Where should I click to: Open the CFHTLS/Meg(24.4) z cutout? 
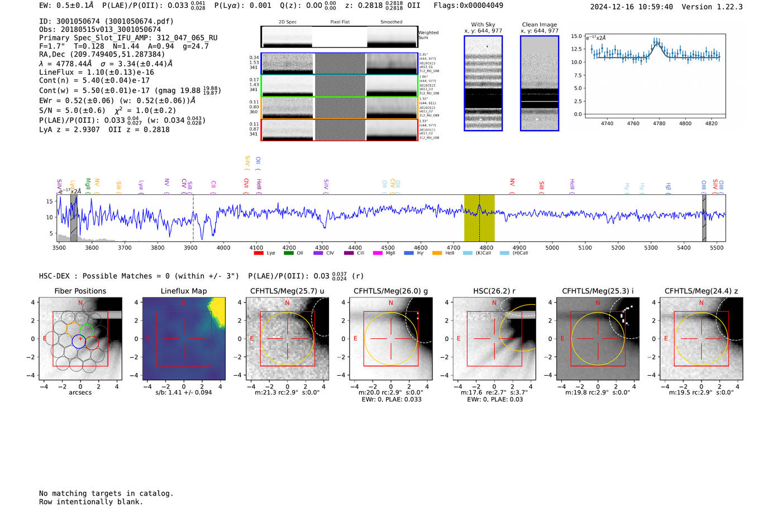coord(702,338)
